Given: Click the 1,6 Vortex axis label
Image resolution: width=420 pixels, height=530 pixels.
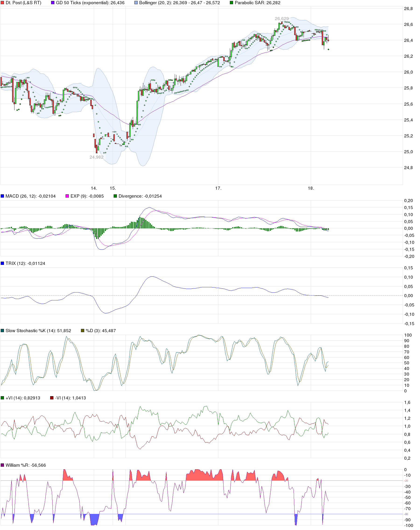Looking at the screenshot, I should tap(407, 402).
